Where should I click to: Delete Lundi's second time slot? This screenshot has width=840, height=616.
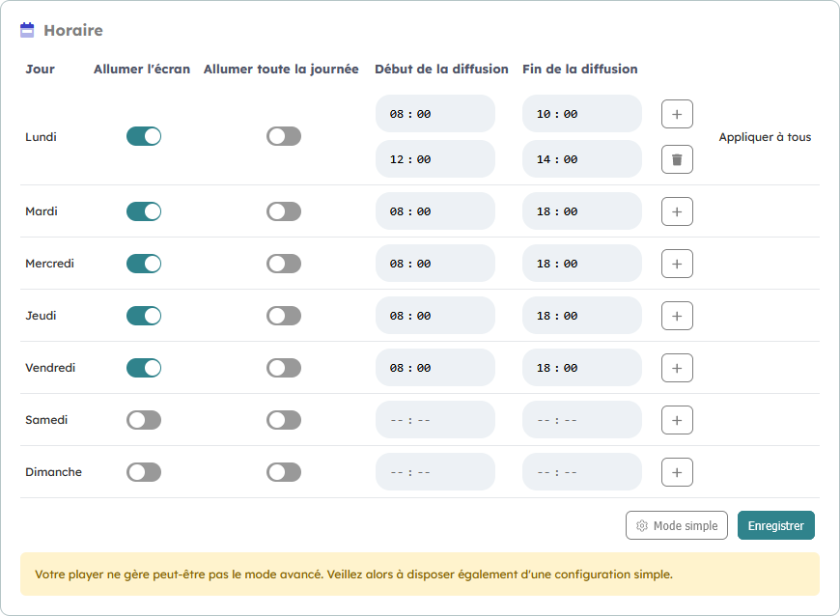(x=677, y=159)
